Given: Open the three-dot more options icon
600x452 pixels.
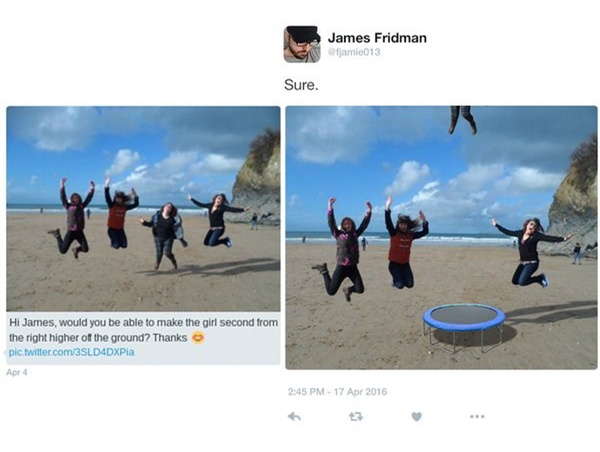Looking at the screenshot, I should (x=477, y=416).
